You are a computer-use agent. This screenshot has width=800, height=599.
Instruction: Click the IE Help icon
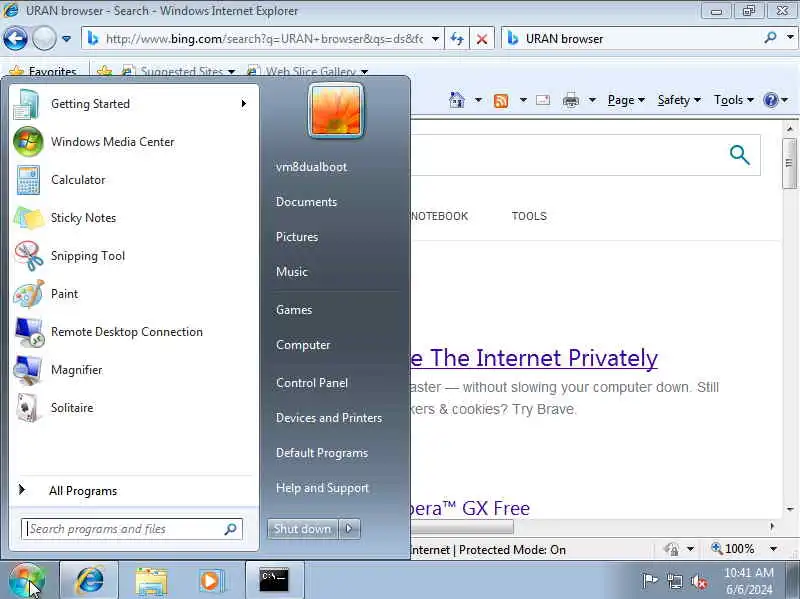click(x=770, y=100)
